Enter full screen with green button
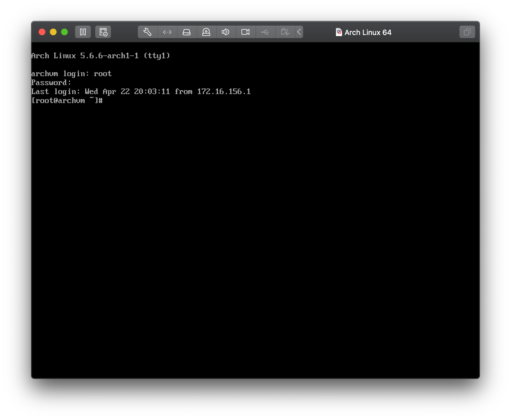 64,32
